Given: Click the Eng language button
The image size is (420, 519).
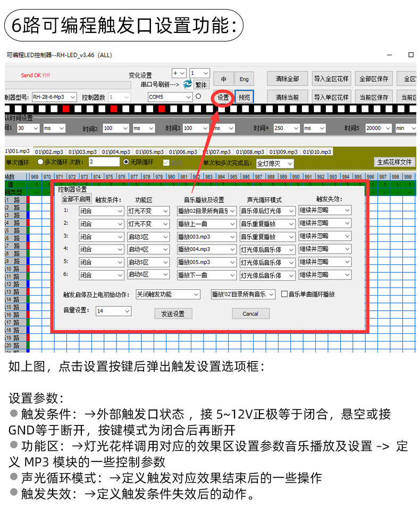Looking at the screenshot, I should point(244,79).
